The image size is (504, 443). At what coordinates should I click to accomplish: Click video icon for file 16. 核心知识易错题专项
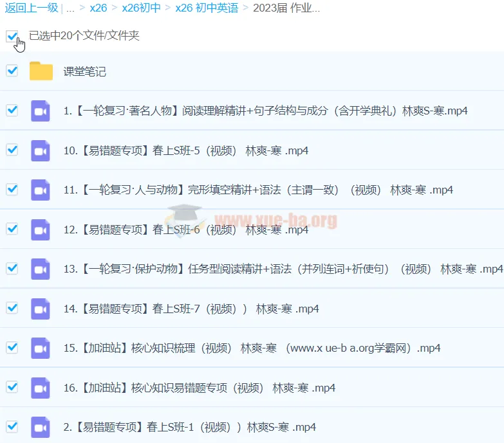point(41,388)
